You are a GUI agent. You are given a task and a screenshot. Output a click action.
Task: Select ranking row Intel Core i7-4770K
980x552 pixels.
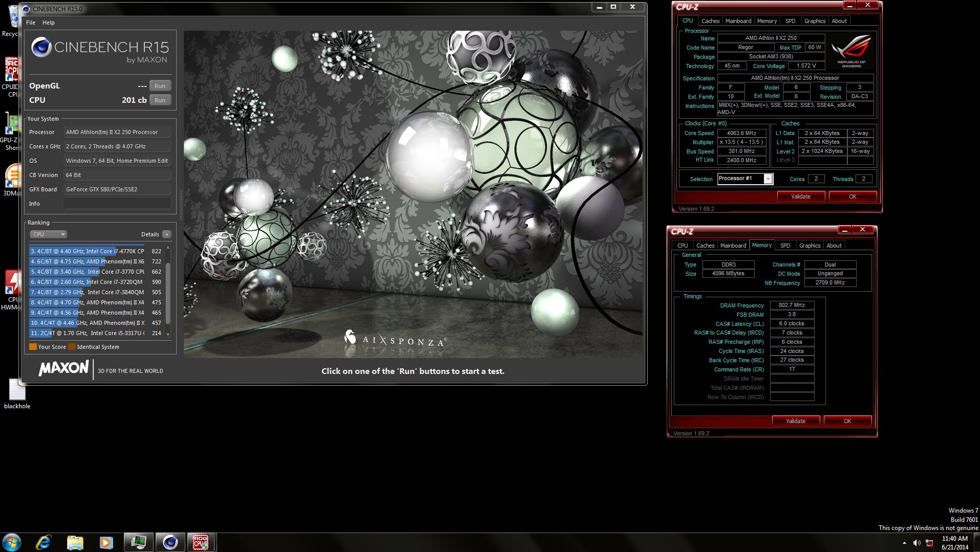[x=96, y=251]
